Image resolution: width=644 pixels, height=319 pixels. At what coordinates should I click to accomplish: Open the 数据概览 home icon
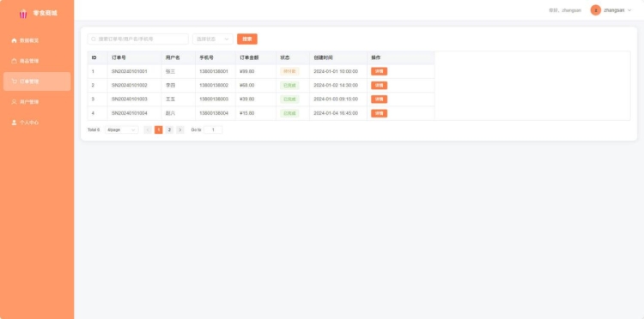click(x=14, y=40)
